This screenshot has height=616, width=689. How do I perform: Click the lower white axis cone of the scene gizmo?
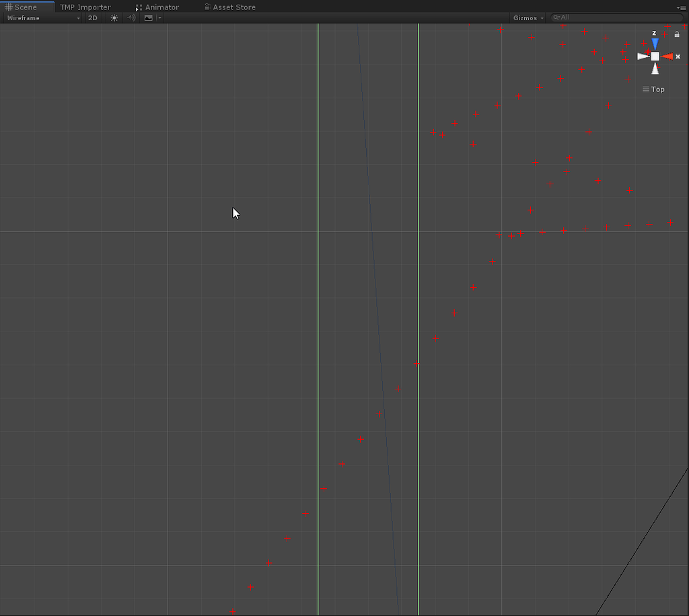point(655,69)
